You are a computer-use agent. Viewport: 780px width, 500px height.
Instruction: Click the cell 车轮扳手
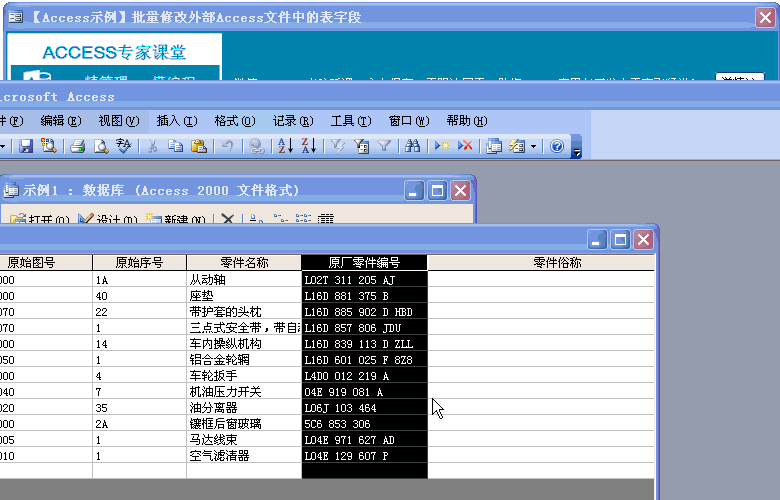244,376
